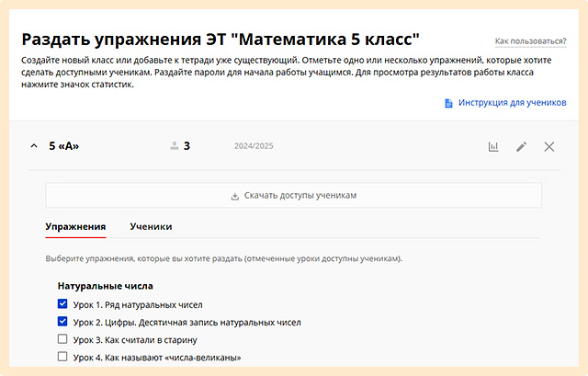Click the class name 5 «А»

pos(64,146)
